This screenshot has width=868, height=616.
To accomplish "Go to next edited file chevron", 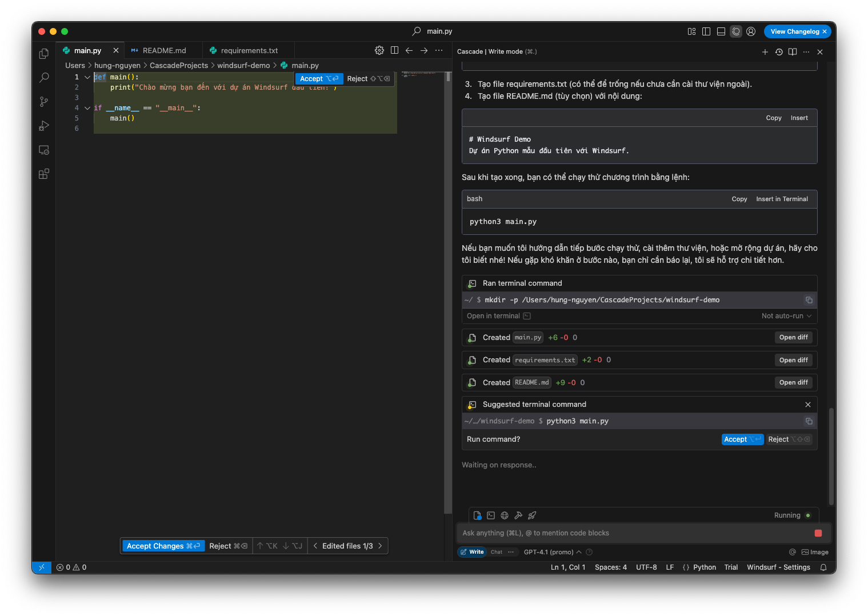I will [x=381, y=546].
